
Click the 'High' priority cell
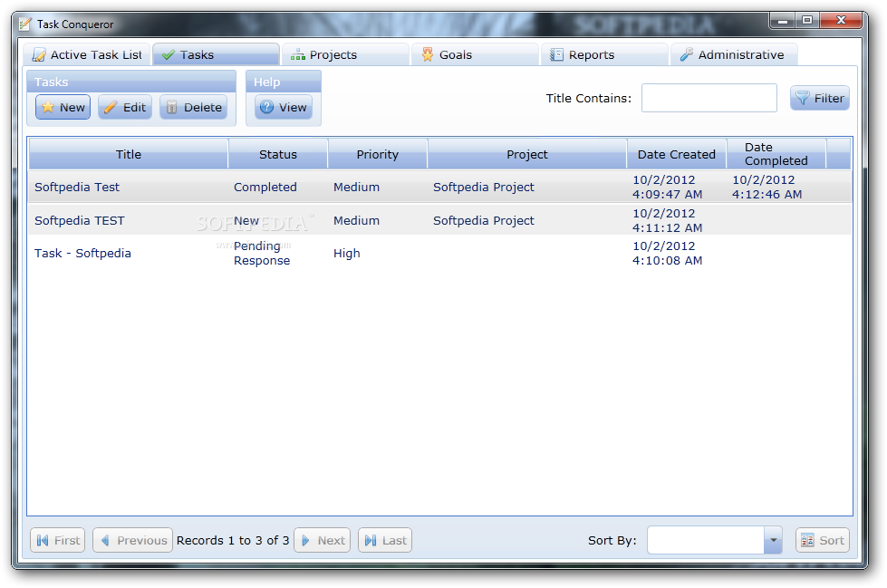click(347, 253)
